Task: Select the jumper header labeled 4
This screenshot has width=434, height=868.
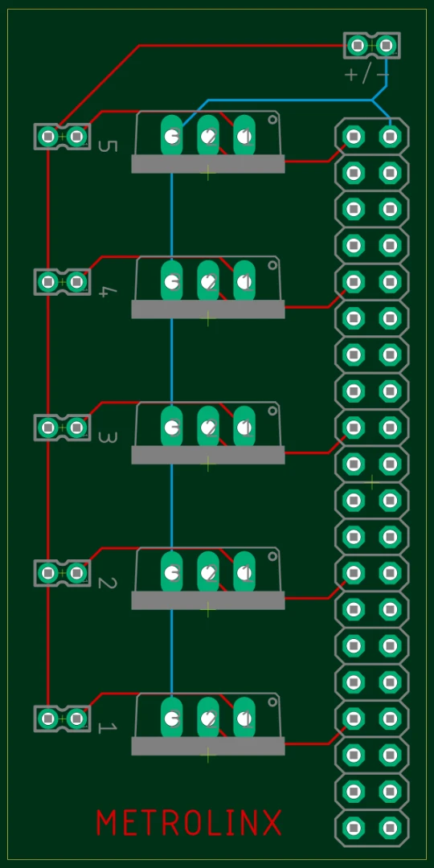Action: coord(62,282)
